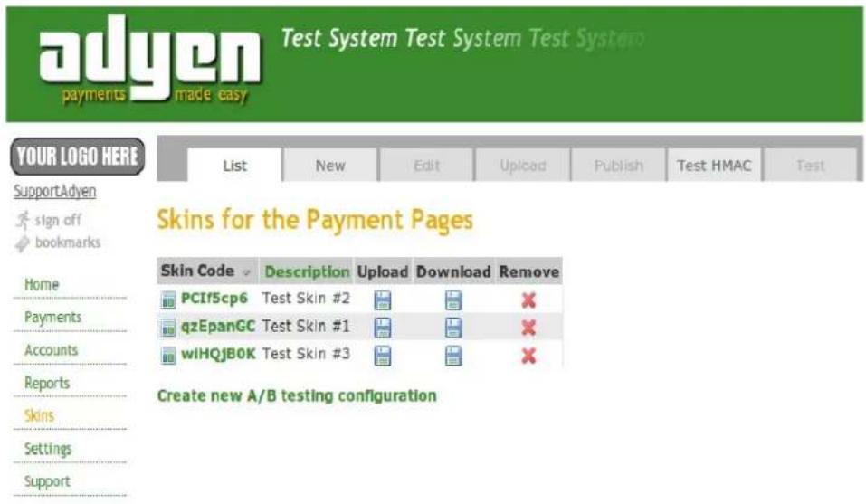Remove Test Skin #3 with red X
The image size is (866, 504).
tap(528, 356)
